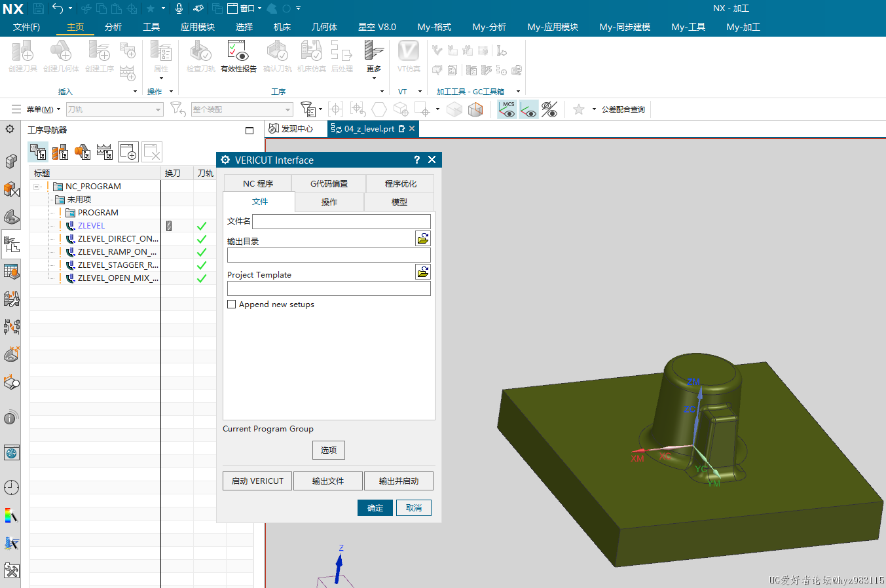Open Operation Navigator tab in resource bar
Screen dimensions: 886x588
pos(10,245)
